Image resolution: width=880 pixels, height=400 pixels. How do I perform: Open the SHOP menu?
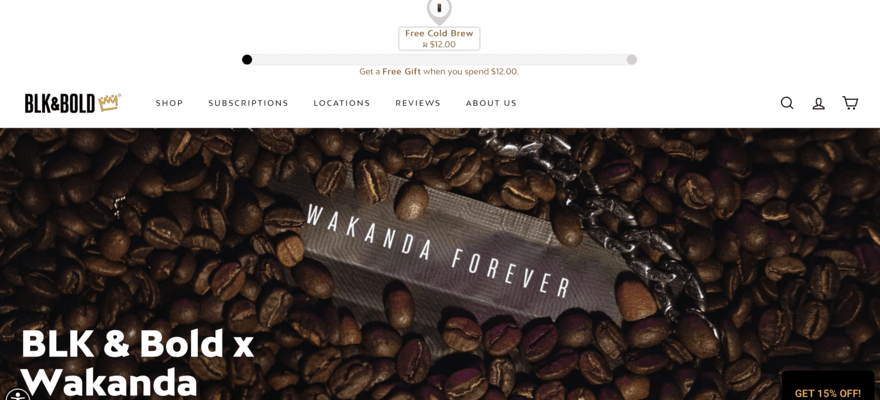point(169,103)
